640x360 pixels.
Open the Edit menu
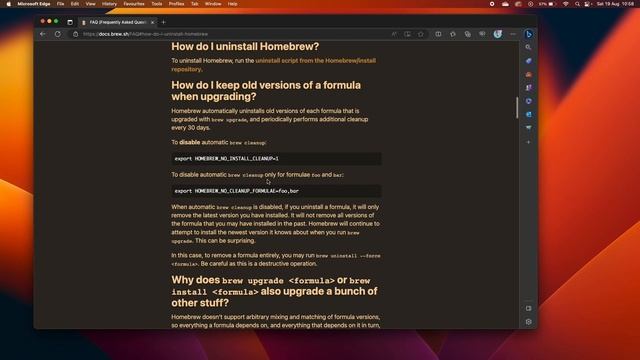(x=75, y=4)
